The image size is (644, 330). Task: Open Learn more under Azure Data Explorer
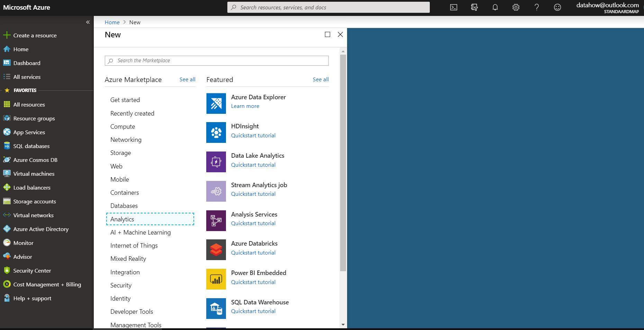[x=245, y=106]
